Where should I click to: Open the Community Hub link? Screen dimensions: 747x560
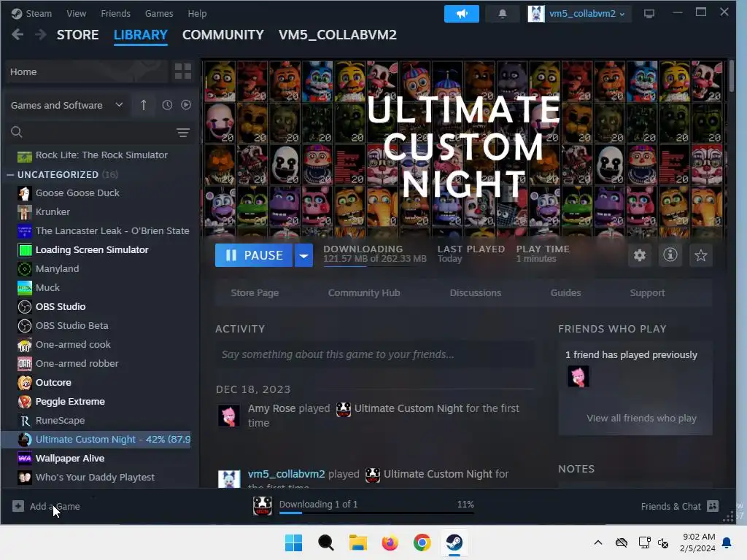coord(364,293)
